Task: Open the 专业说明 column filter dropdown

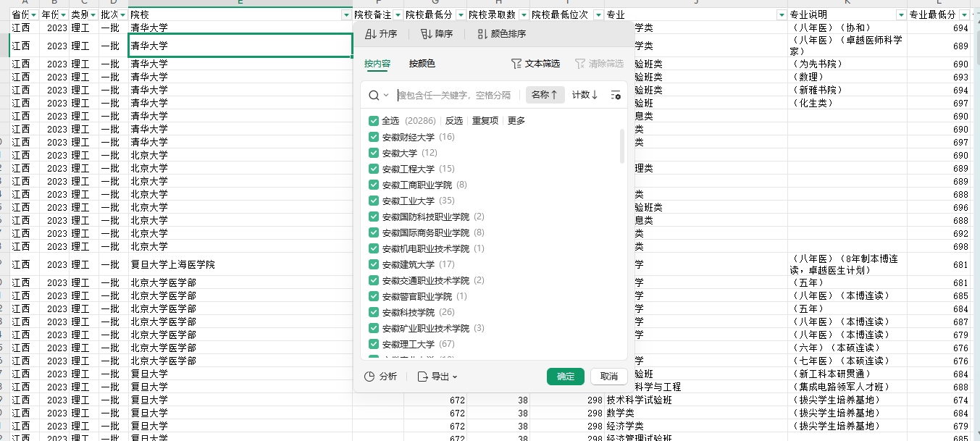Action: click(901, 14)
